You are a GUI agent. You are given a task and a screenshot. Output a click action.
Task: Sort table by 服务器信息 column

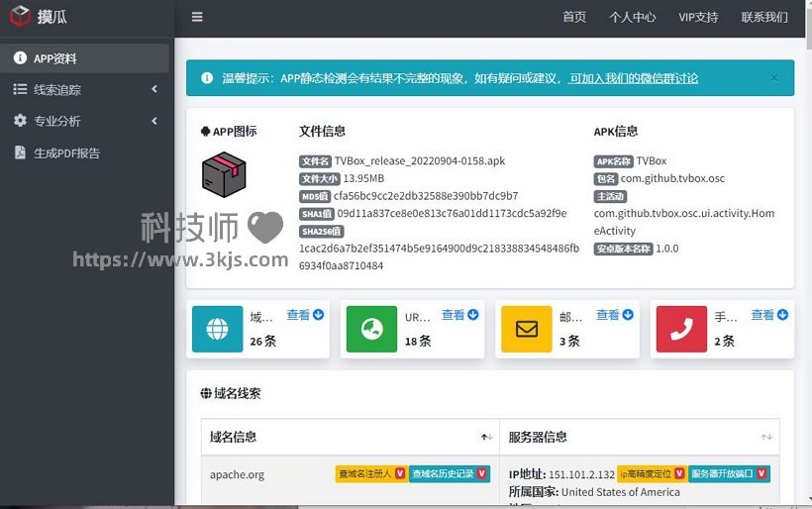[640, 437]
